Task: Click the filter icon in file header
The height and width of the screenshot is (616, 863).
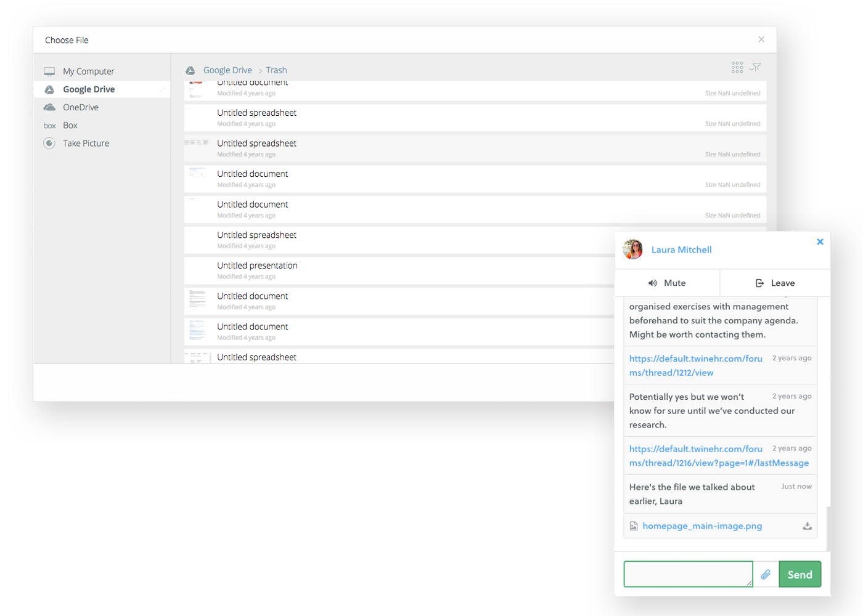Action: [756, 67]
